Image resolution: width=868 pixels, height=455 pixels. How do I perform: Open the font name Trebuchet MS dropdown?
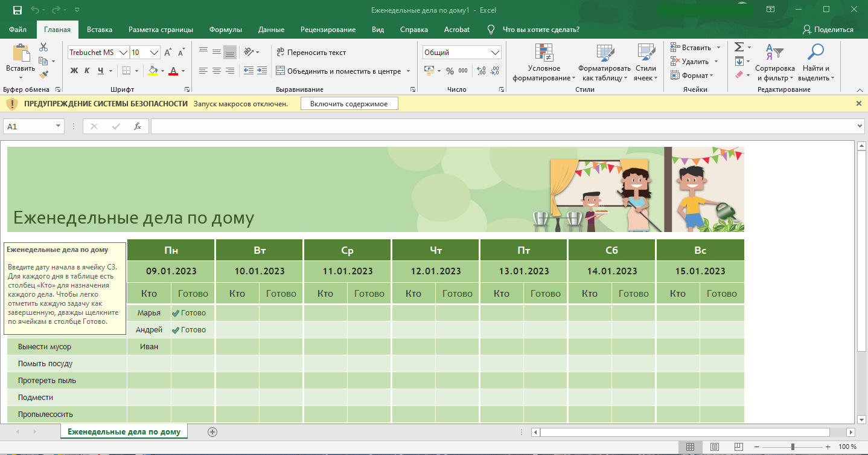point(123,53)
